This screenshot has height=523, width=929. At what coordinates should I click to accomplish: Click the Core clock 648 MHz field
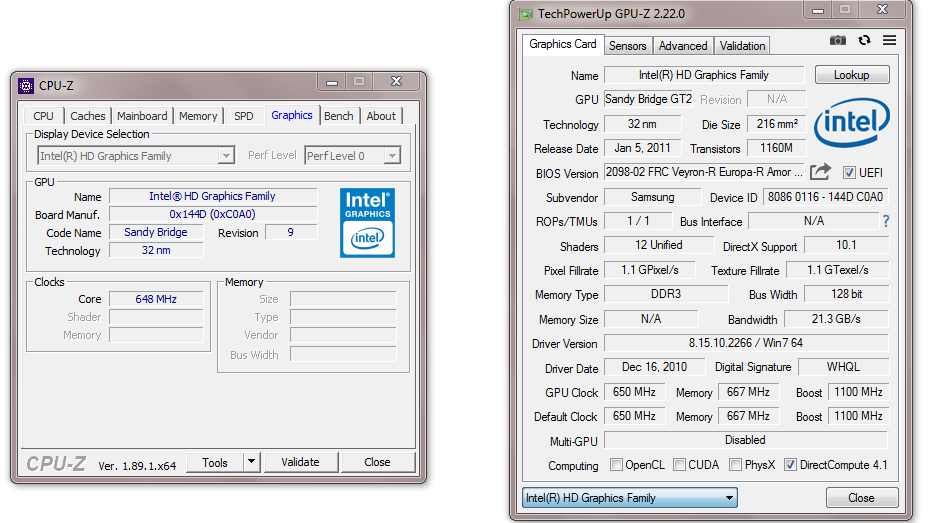(156, 299)
